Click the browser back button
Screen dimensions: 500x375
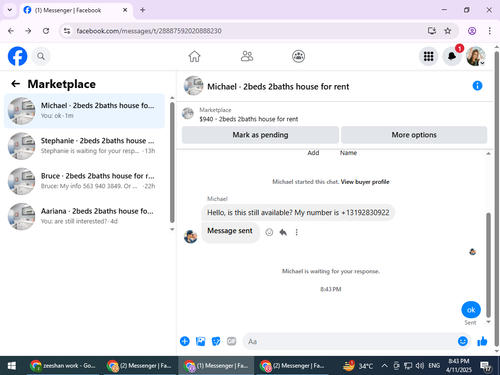(11, 31)
